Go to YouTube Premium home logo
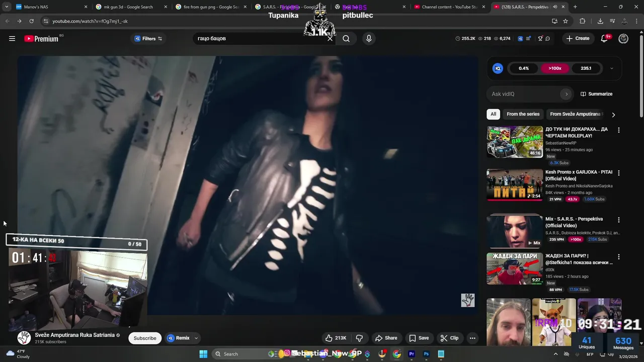Viewport: 644px width, 362px height. click(x=41, y=39)
